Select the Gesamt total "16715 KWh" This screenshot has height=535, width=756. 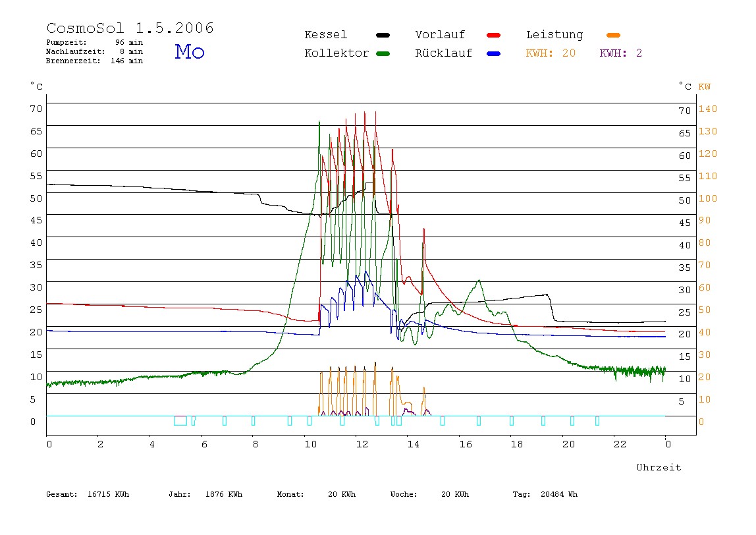(x=109, y=494)
